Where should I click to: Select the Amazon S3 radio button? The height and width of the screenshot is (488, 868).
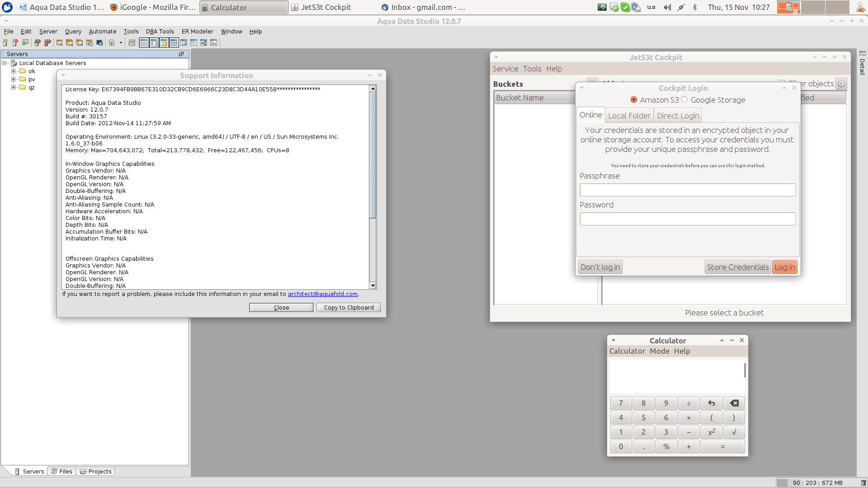pyautogui.click(x=634, y=100)
